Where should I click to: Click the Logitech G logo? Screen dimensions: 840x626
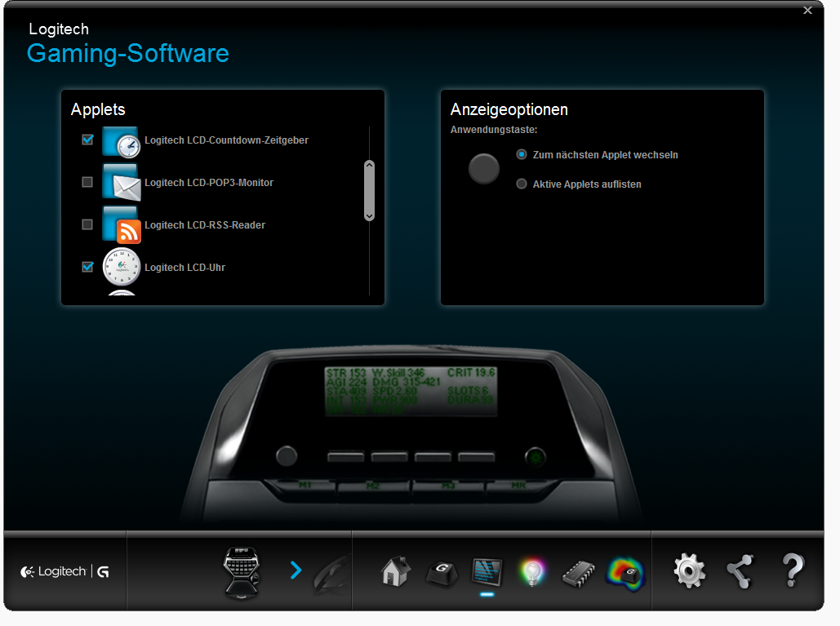64,571
